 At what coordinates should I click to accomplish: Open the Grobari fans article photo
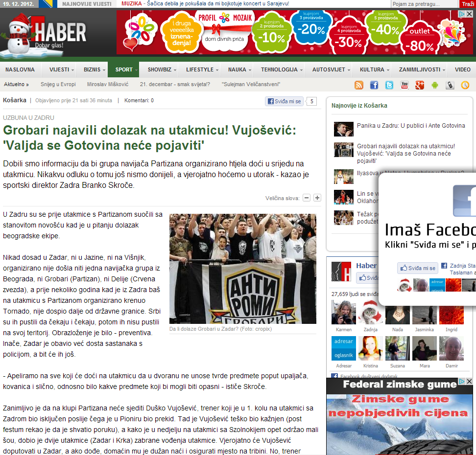243,269
